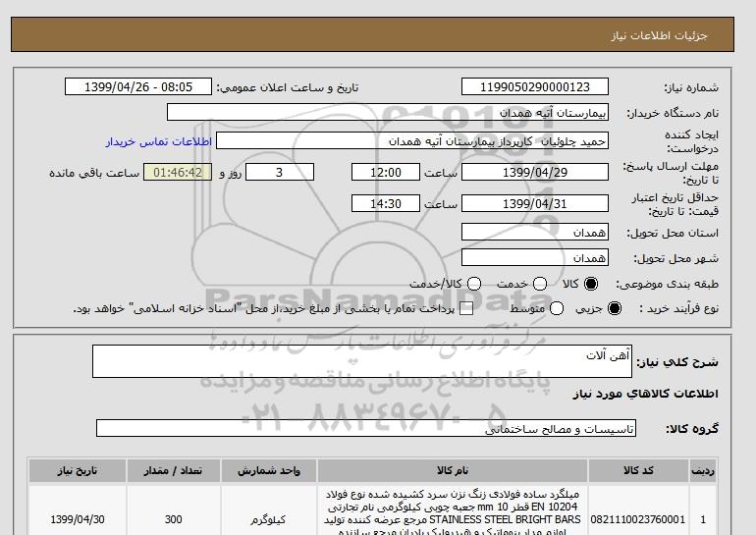
Task: Click the نام کالا column header
Action: (453, 470)
